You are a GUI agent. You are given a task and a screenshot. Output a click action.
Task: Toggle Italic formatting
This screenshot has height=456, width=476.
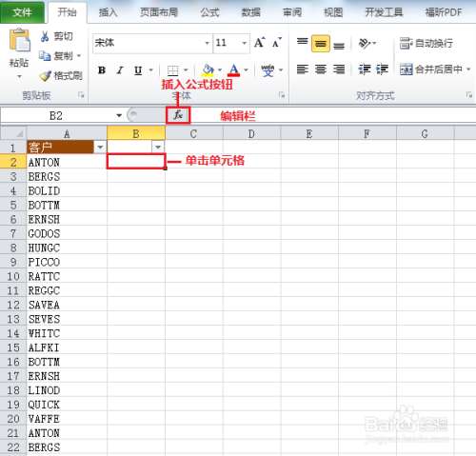pos(120,70)
